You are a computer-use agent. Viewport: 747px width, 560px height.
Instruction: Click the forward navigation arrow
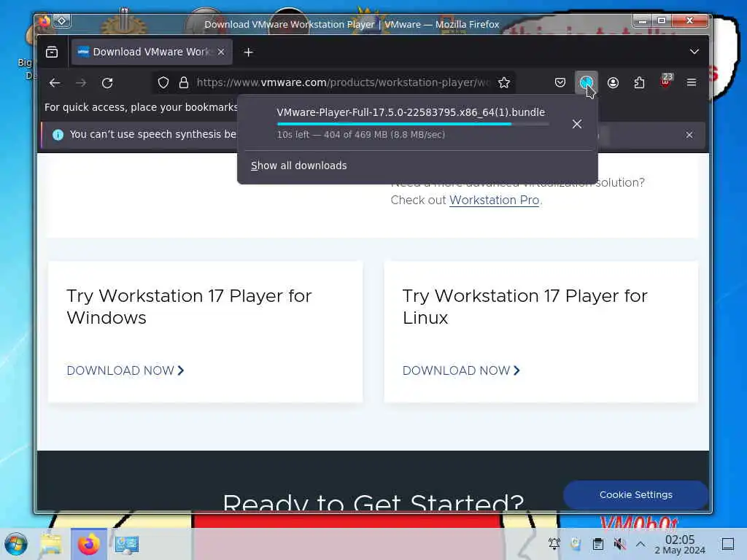(x=81, y=83)
